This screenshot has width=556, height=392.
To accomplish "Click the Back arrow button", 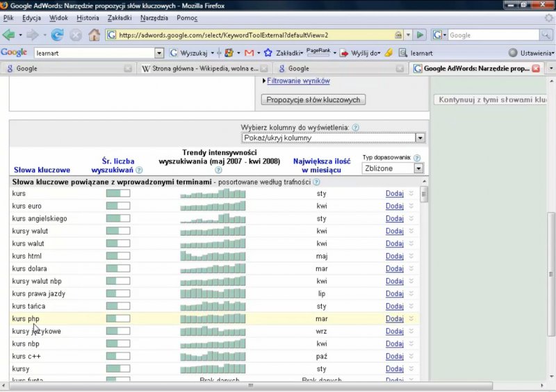I will point(9,35).
